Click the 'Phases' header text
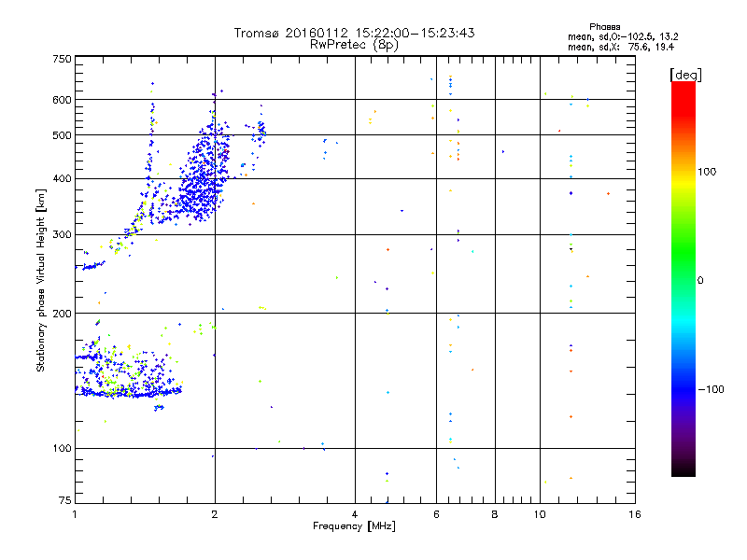The height and width of the screenshot is (560, 747). (604, 27)
